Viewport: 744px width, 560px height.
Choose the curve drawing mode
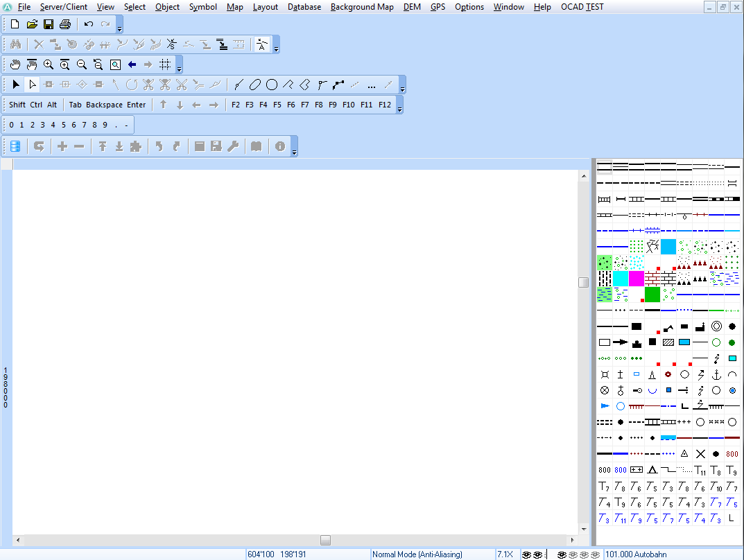(x=239, y=85)
